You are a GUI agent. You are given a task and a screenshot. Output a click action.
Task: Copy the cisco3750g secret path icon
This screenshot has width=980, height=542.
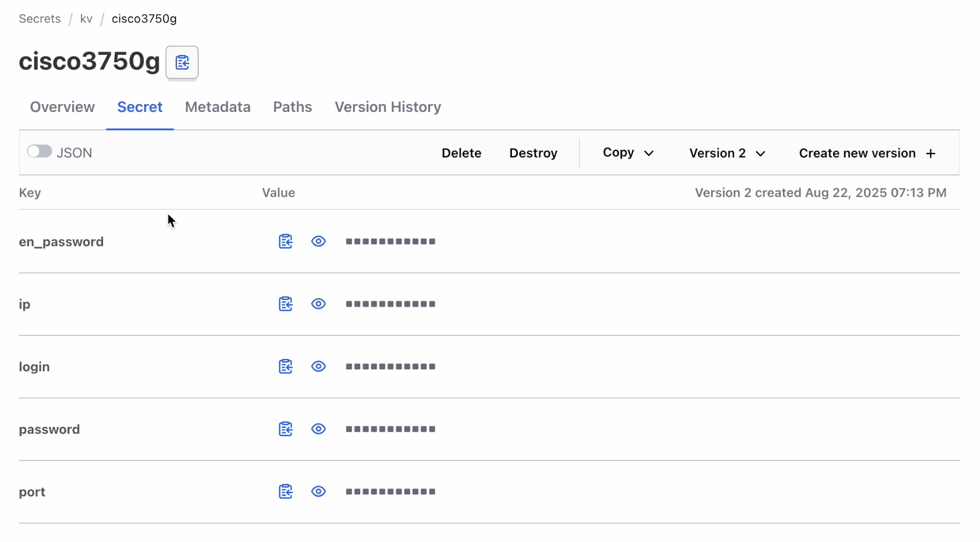182,63
